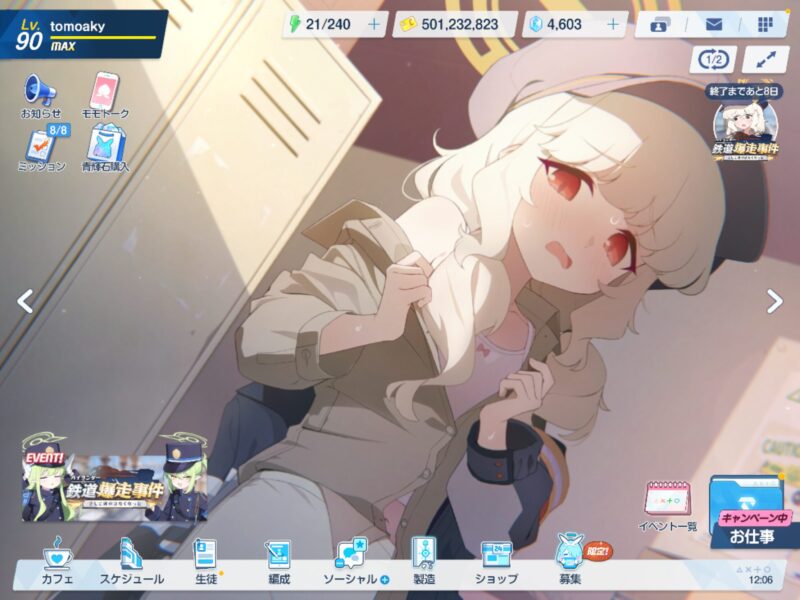The height and width of the screenshot is (600, 800).
Task: Open the 鉄道爆走事件 event shortcut at top right
Action: [x=745, y=132]
